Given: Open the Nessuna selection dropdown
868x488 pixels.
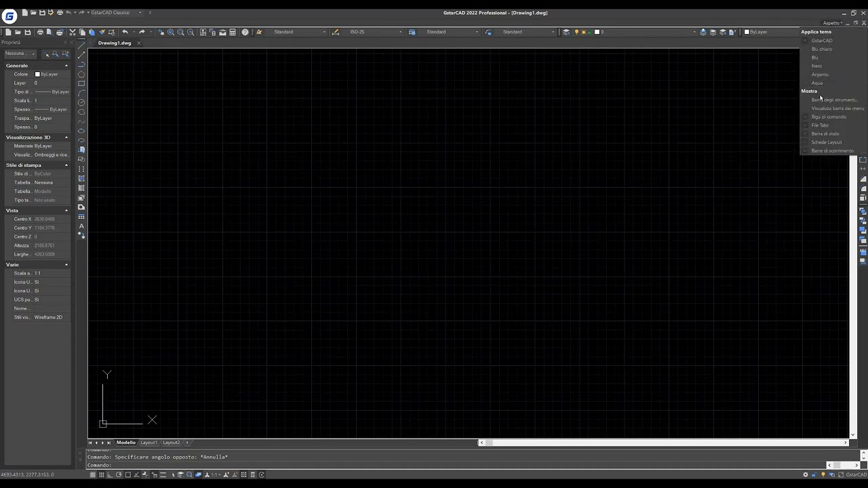Looking at the screenshot, I should click(x=20, y=54).
